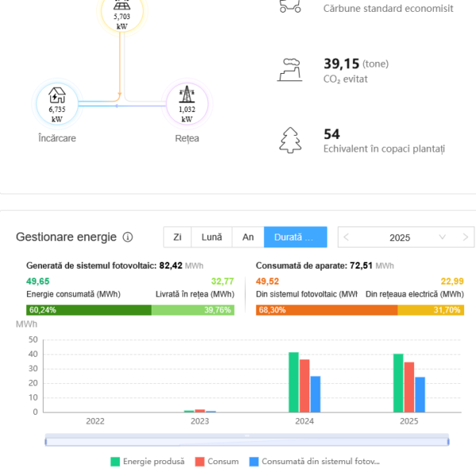This screenshot has width=476, height=476.
Task: Switch to the Zi tab
Action: (177, 237)
